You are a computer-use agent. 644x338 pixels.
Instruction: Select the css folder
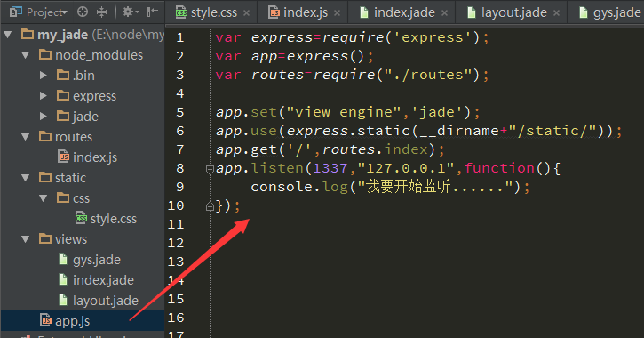[81, 198]
